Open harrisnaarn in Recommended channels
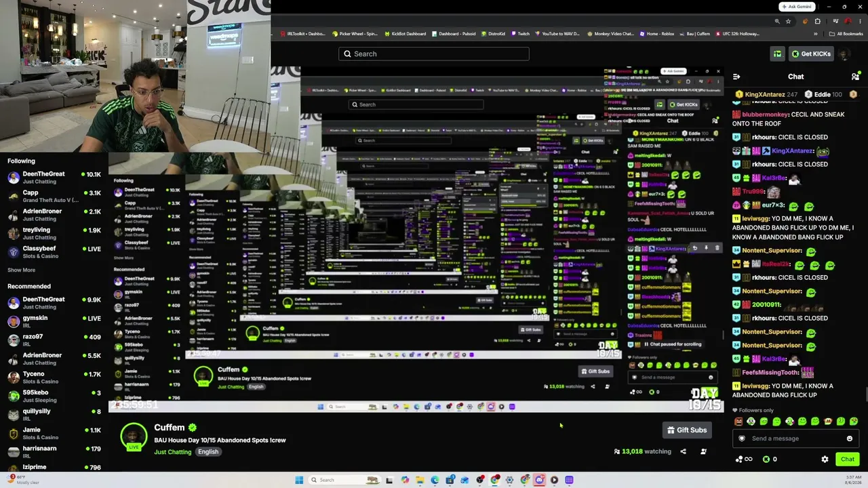This screenshot has height=488, width=868. 54,452
